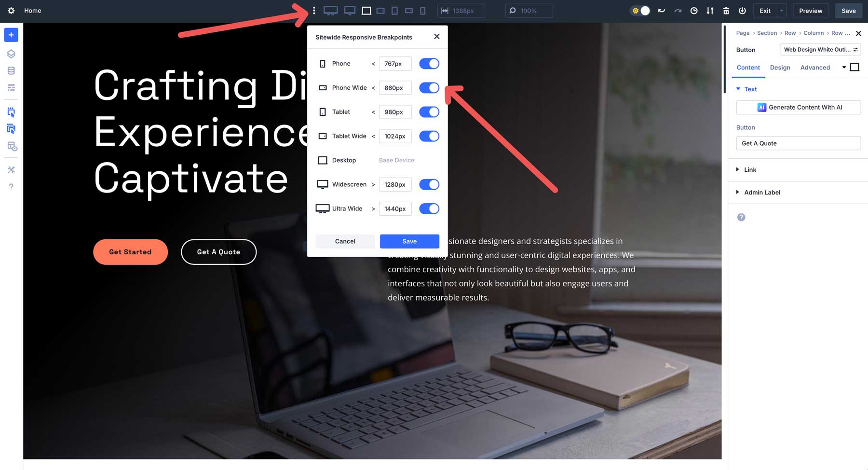This screenshot has height=470, width=868.
Task: Open the Layers panel icon in sidebar
Action: (x=11, y=54)
